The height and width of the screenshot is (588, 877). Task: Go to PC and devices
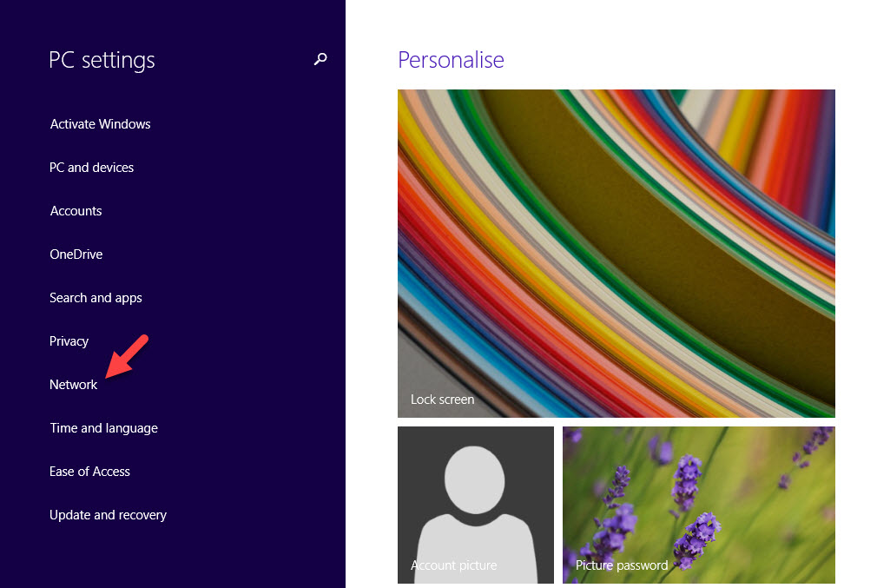coord(91,168)
